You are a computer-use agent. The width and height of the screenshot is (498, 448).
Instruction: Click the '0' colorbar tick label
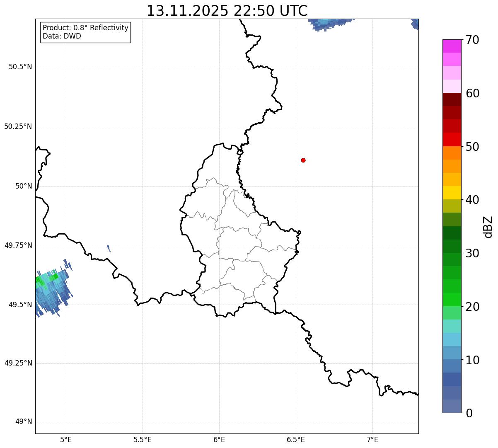[469, 413]
